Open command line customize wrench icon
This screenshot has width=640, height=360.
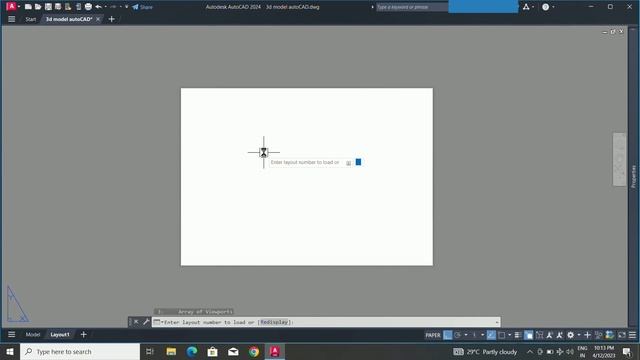coord(146,322)
